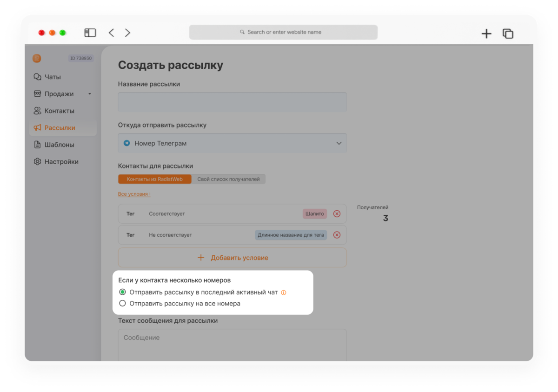
Task: Open the Контакты people icon
Action: tap(37, 111)
